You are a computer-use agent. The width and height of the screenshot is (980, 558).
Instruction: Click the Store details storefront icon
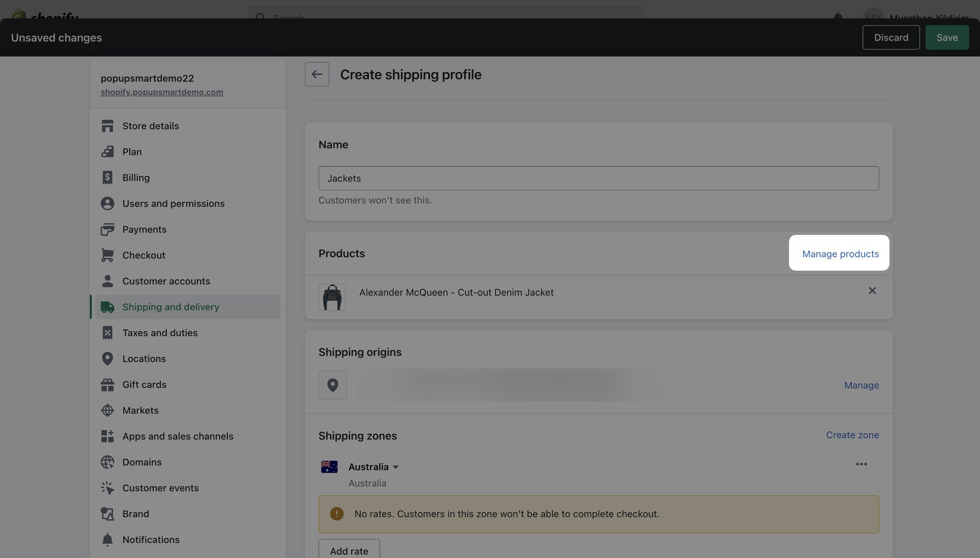pyautogui.click(x=107, y=126)
